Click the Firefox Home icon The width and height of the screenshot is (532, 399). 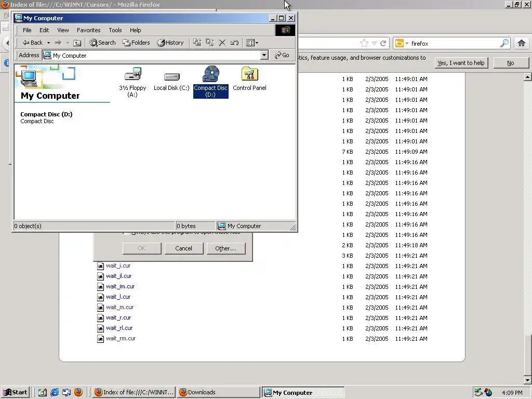coord(522,43)
